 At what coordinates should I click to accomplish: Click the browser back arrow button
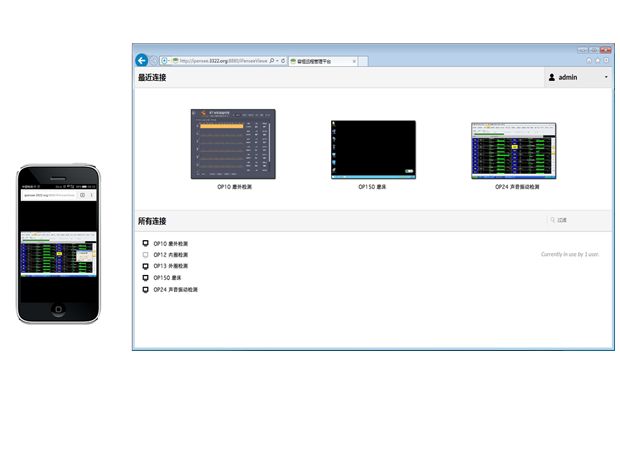click(142, 61)
